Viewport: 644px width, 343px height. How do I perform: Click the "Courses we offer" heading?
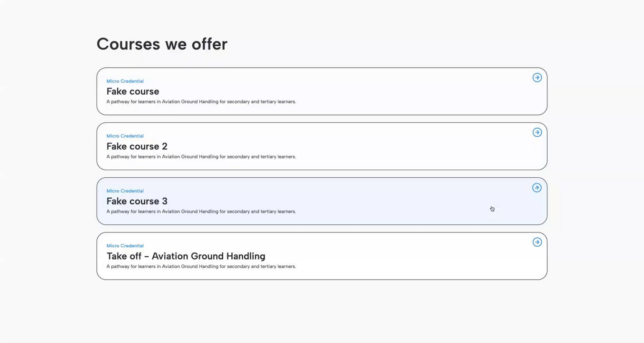(162, 44)
